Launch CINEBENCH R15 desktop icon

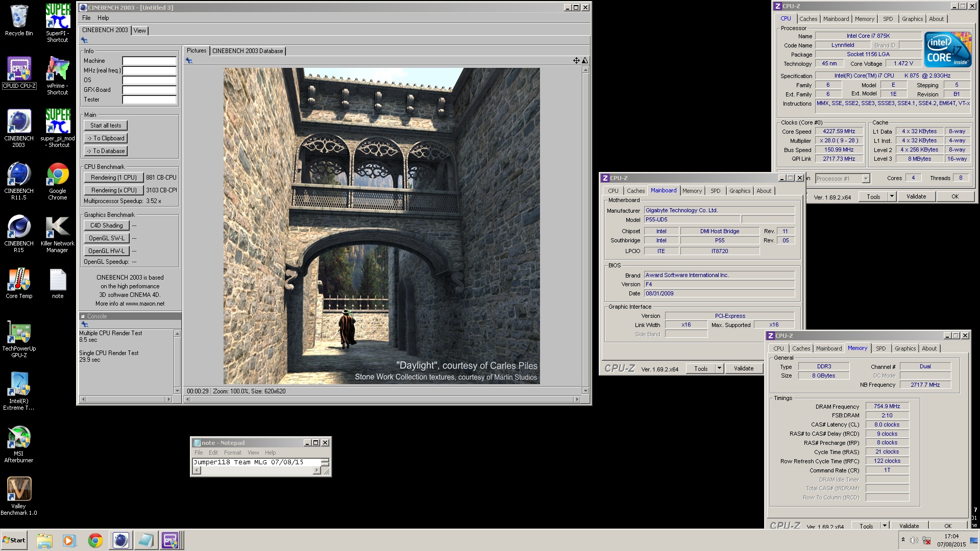pos(19,233)
